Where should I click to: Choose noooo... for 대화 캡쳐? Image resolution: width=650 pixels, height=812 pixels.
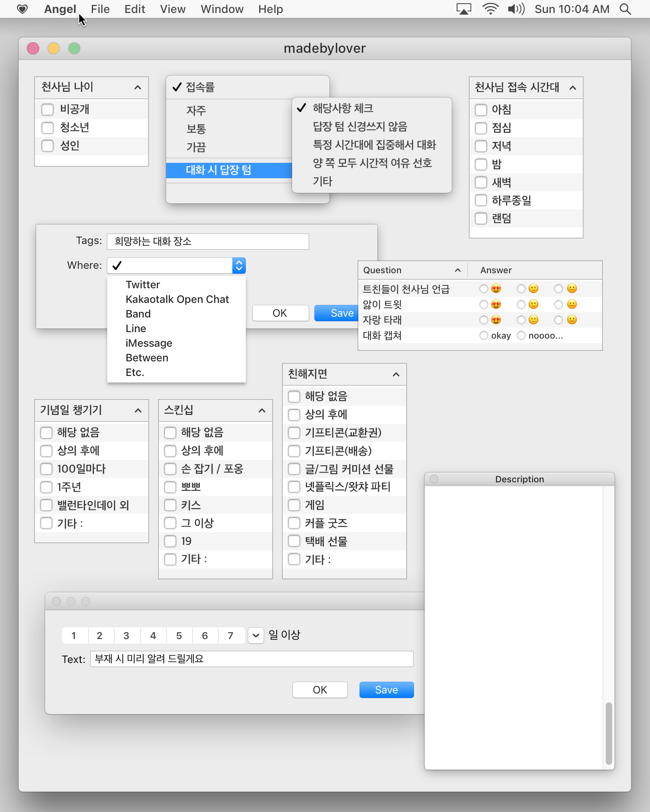[521, 335]
